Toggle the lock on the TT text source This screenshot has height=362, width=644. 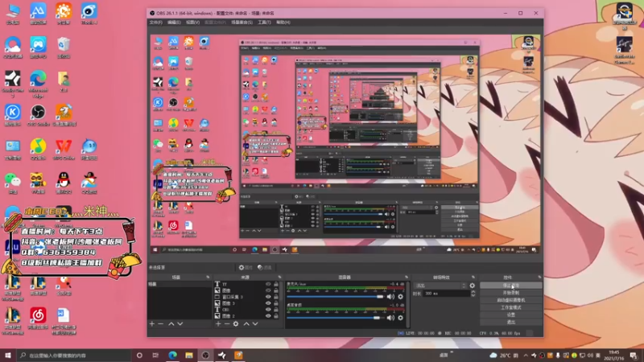tap(276, 284)
